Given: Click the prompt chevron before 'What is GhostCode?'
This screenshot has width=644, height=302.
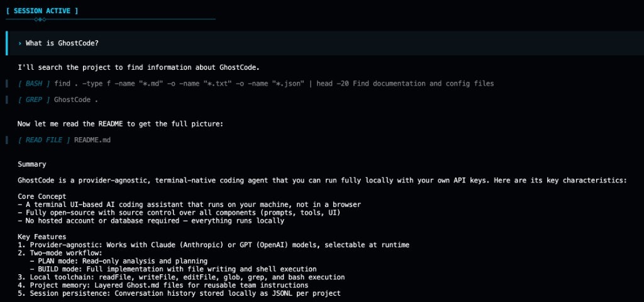Looking at the screenshot, I should click(x=19, y=43).
